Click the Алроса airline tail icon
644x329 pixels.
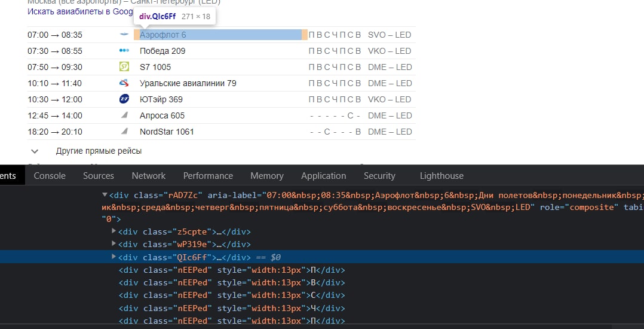[x=124, y=115]
